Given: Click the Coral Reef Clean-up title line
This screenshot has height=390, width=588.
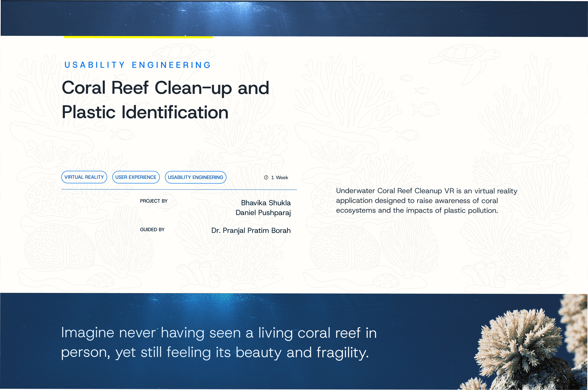Looking at the screenshot, I should coord(165,88).
